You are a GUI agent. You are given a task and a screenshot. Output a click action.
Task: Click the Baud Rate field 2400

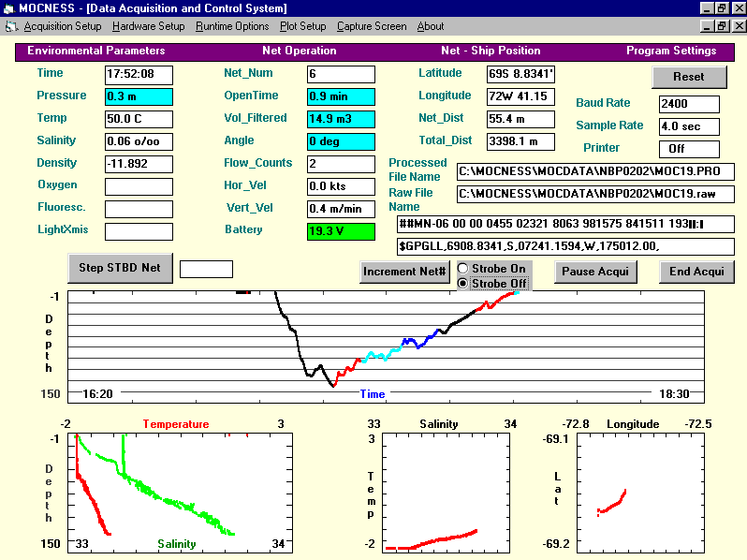tap(689, 104)
